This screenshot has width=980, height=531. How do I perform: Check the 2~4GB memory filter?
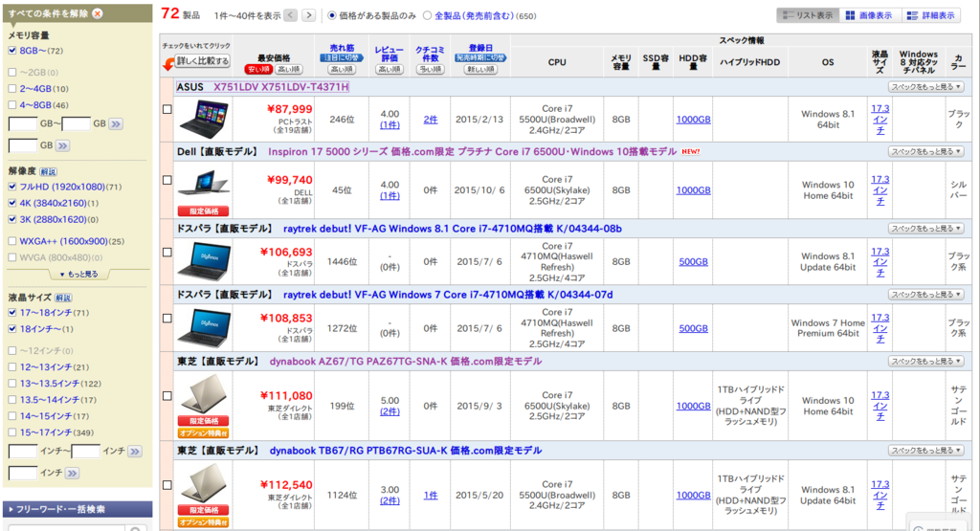(x=12, y=89)
